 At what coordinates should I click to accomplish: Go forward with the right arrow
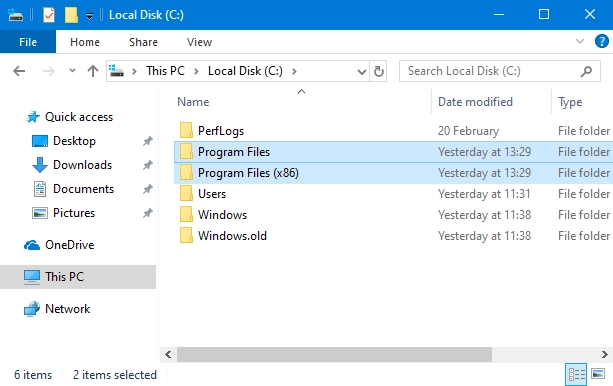(x=48, y=71)
